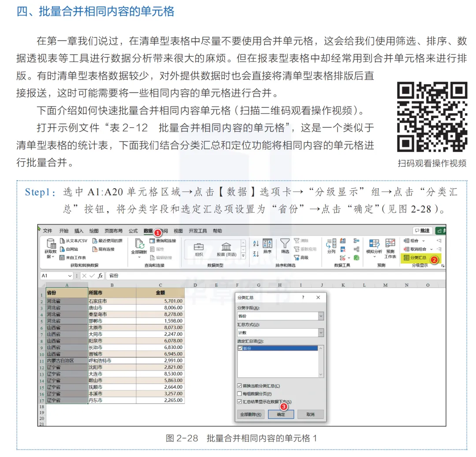Click the help question mark in 分类汇总 dialog

(x=303, y=297)
